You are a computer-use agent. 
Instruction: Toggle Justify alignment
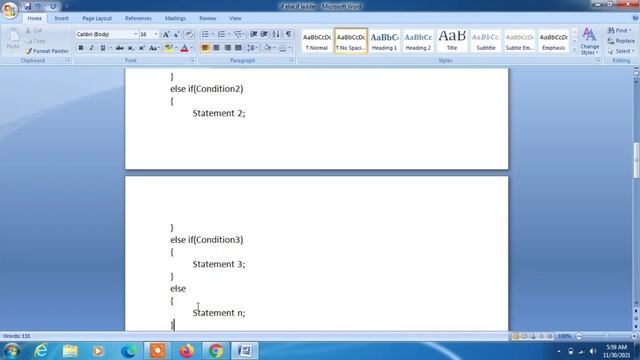pos(238,48)
